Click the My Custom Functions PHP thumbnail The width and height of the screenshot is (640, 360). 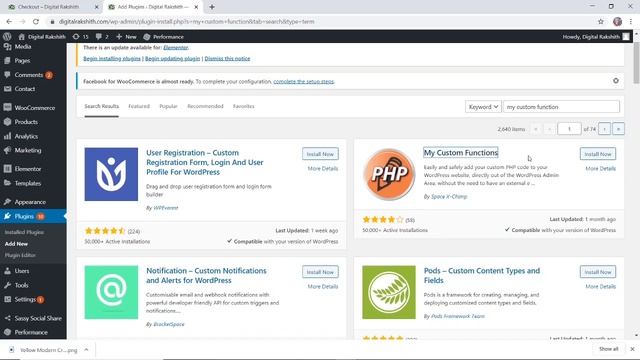389,174
